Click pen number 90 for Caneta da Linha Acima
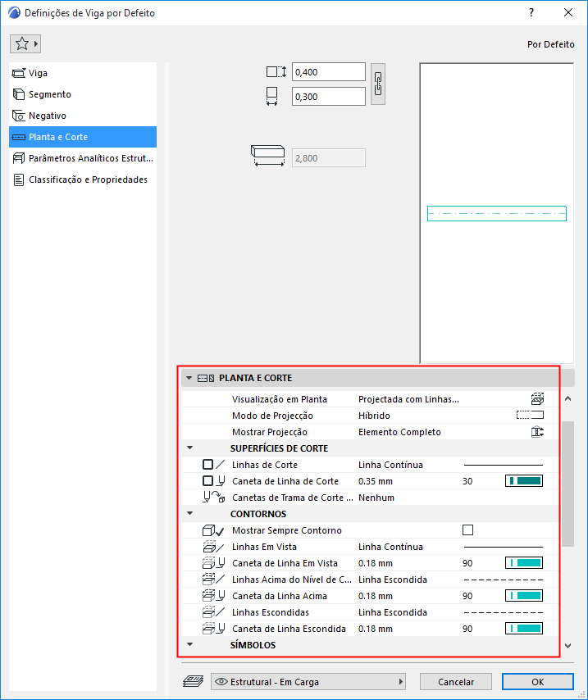588x700 pixels. [x=467, y=596]
